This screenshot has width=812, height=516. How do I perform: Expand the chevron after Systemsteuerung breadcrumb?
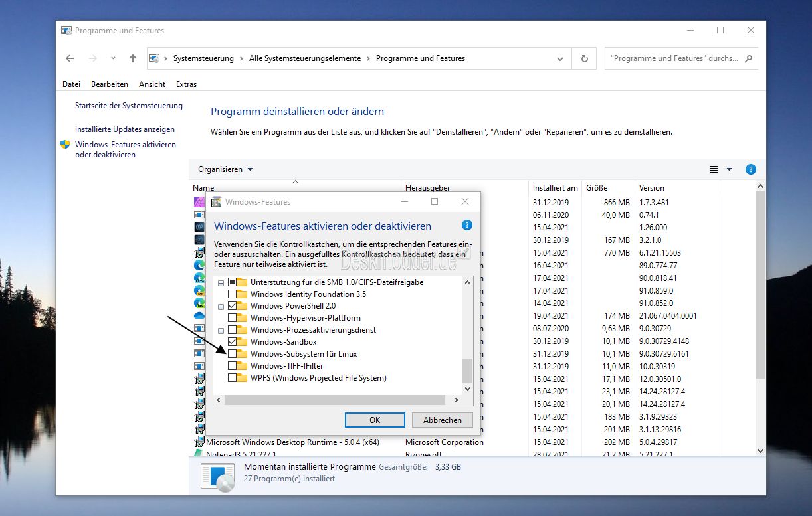click(x=242, y=58)
